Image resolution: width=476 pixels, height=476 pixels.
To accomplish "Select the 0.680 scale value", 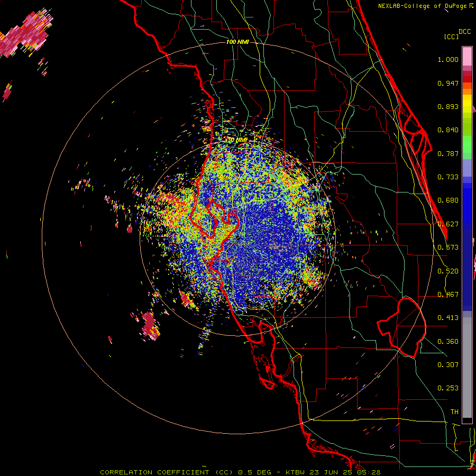I will [448, 200].
